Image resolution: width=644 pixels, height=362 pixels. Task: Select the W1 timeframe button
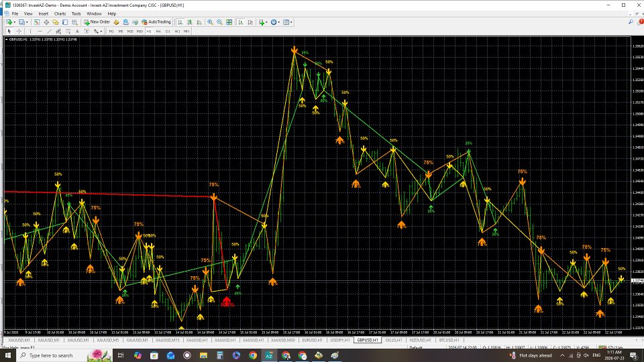(x=177, y=32)
